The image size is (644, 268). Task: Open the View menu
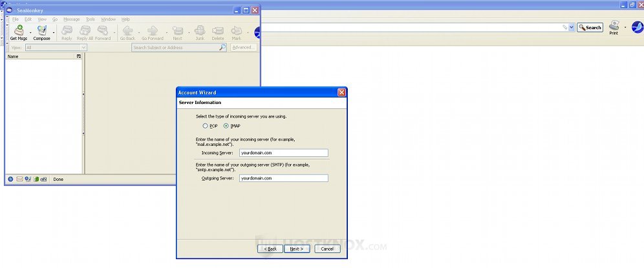pyautogui.click(x=42, y=19)
